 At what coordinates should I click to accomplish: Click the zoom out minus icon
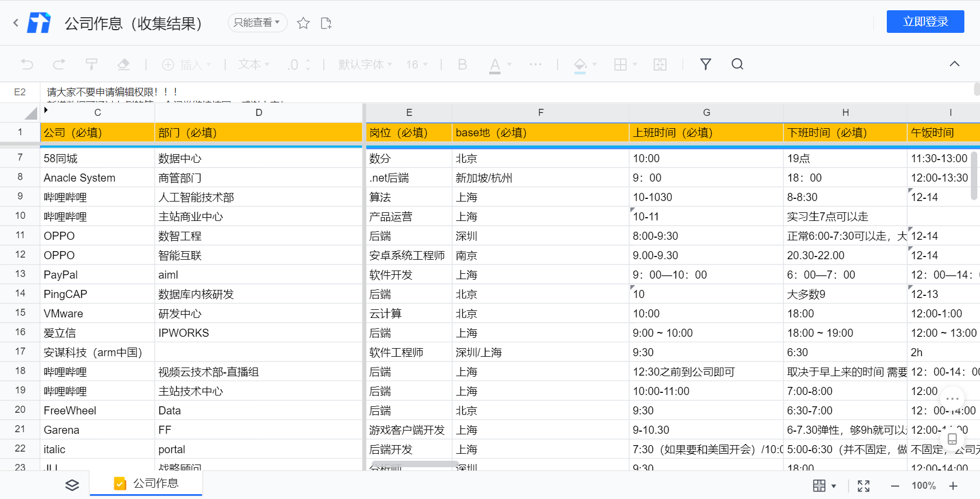click(x=895, y=486)
